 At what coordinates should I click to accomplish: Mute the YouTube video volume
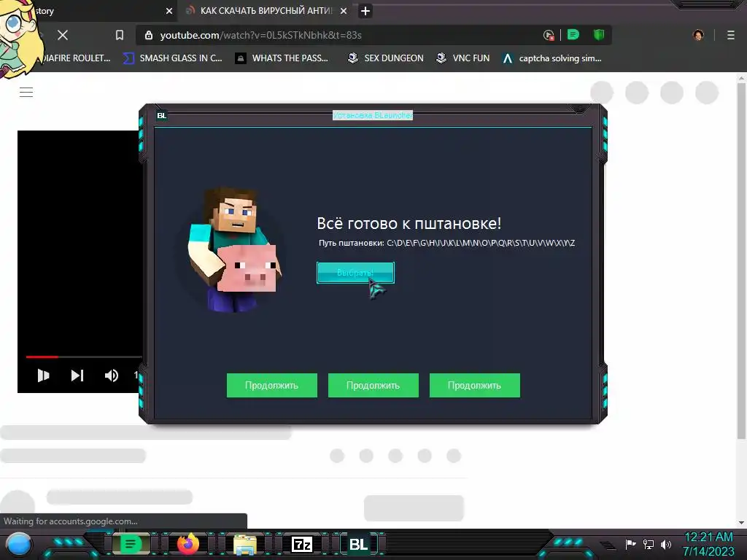[111, 376]
